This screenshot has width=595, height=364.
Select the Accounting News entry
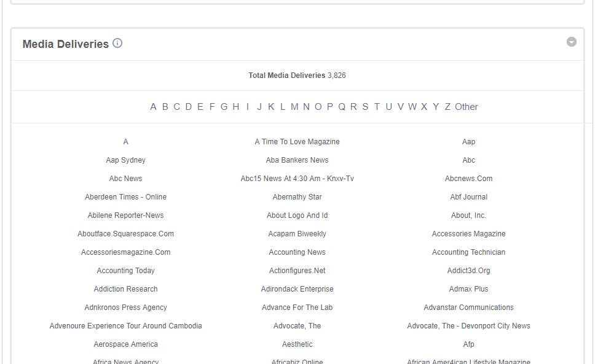tap(297, 252)
